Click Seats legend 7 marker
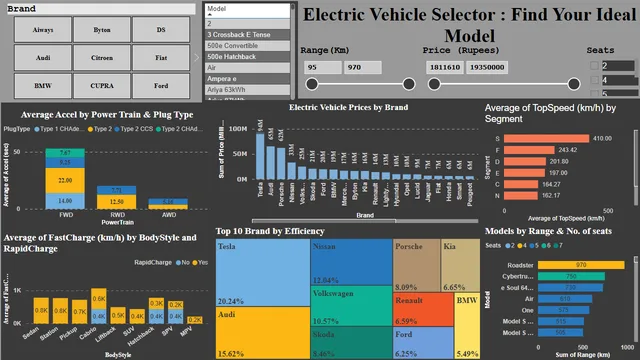The image size is (640, 360). [556, 246]
